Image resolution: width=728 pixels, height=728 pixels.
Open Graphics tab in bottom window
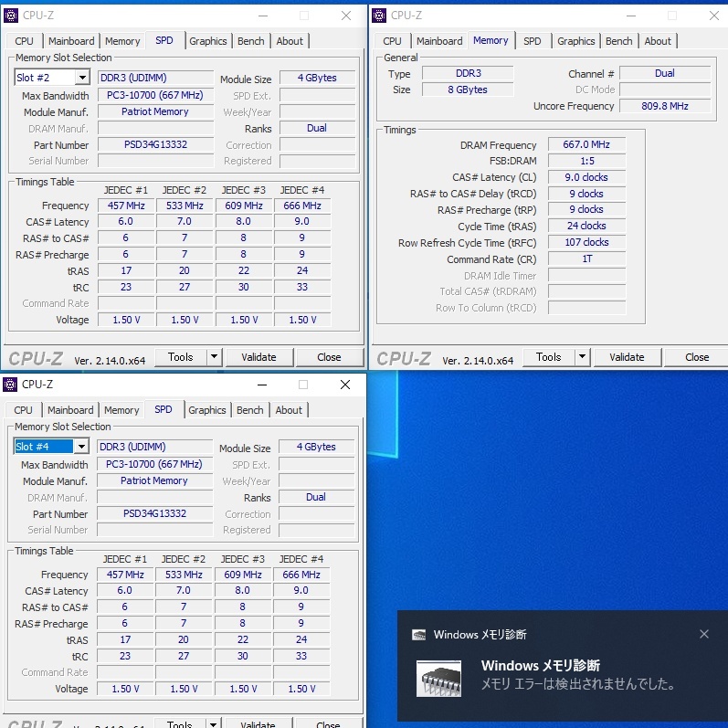click(x=207, y=410)
